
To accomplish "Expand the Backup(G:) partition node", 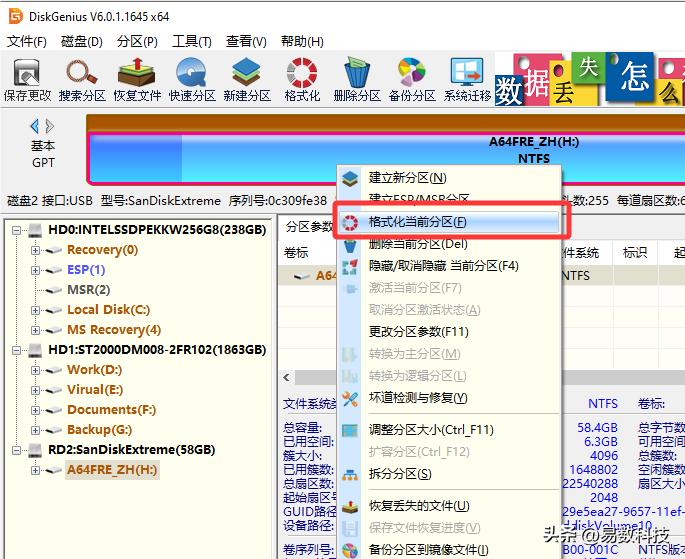I will coord(35,430).
